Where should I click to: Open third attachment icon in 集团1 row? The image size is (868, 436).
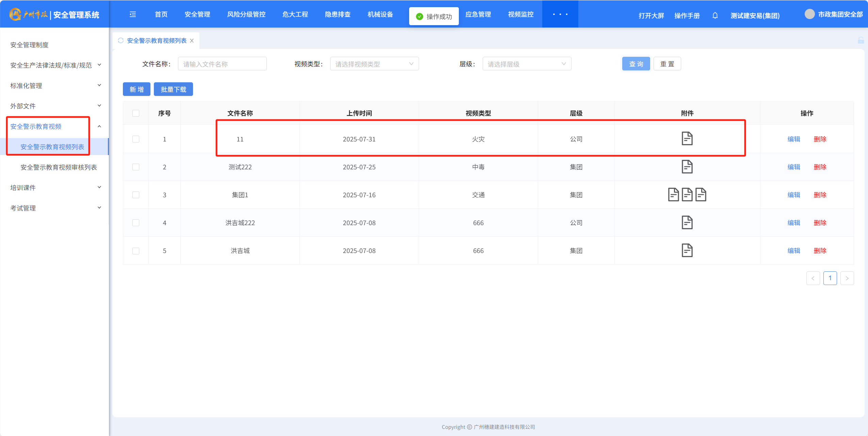(x=701, y=195)
